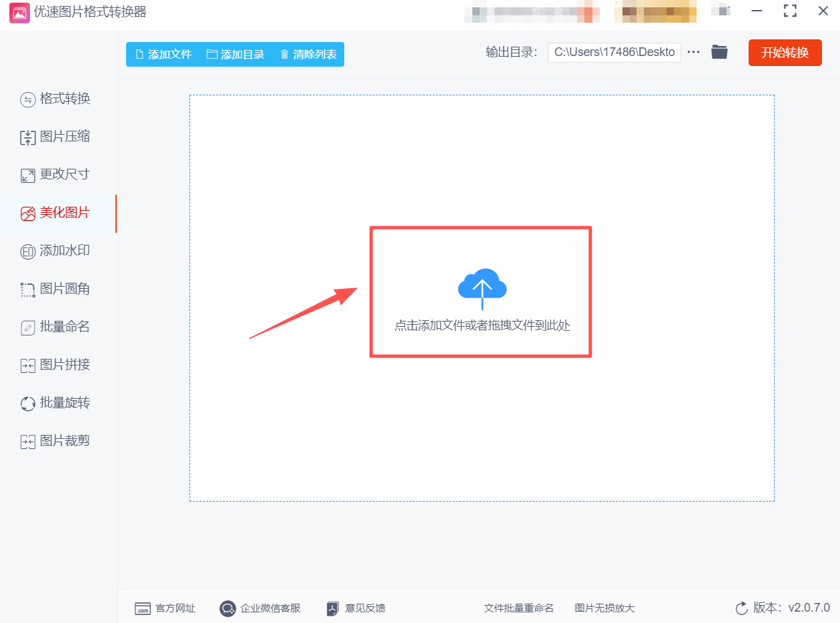Image resolution: width=840 pixels, height=623 pixels.
Task: Click the version refresh icon near v2.0.7.0
Action: pos(741,608)
